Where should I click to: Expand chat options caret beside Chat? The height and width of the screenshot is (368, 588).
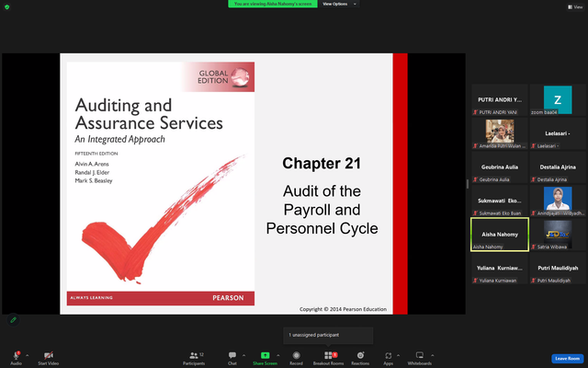tap(243, 355)
